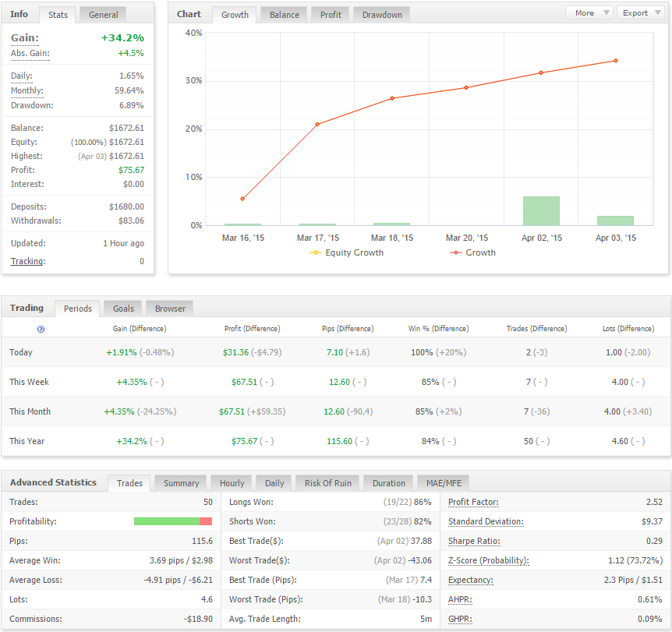Click the Apr 02 green chart bar
Viewport: 672px width, 632px height.
point(541,211)
